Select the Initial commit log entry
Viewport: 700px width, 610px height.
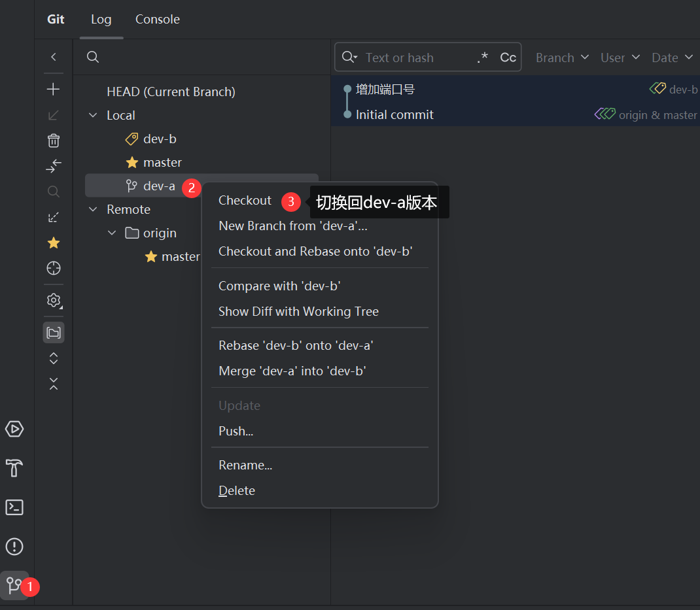click(x=394, y=115)
